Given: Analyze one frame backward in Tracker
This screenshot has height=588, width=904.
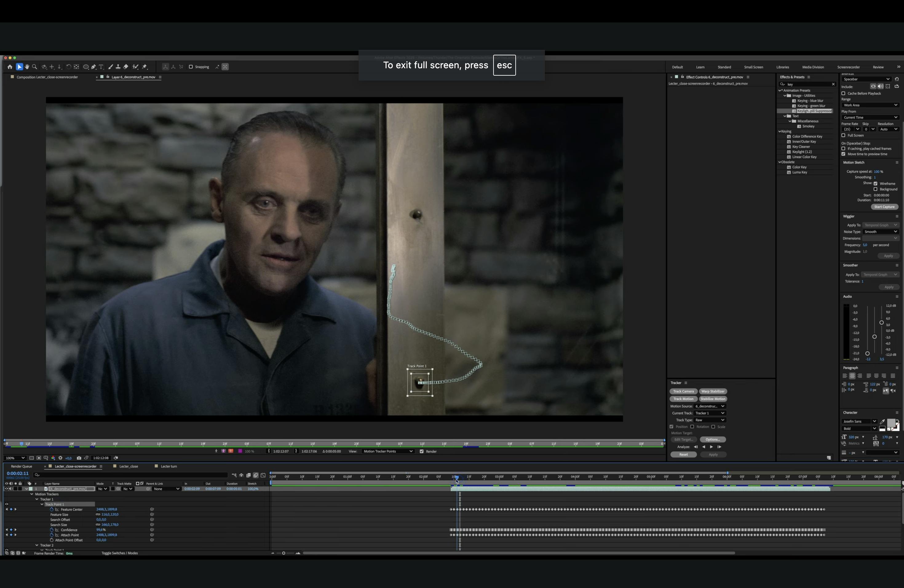Looking at the screenshot, I should [696, 447].
